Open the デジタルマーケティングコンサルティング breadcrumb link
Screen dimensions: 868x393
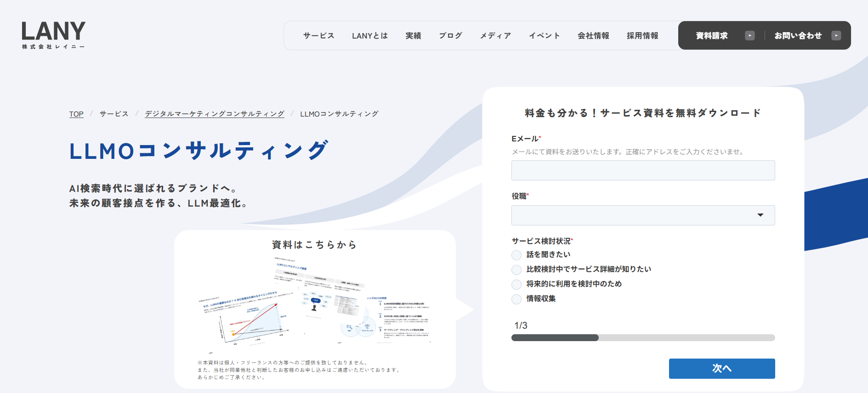coord(215,114)
